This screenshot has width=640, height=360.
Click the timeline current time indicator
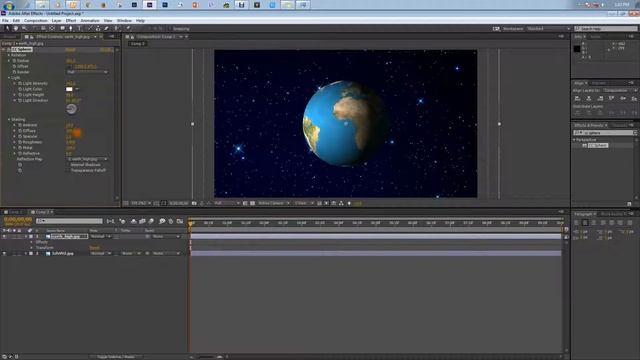[x=190, y=223]
